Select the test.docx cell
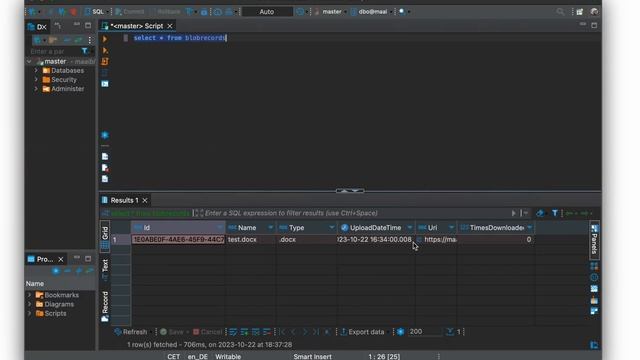The height and width of the screenshot is (360, 640). [251, 240]
